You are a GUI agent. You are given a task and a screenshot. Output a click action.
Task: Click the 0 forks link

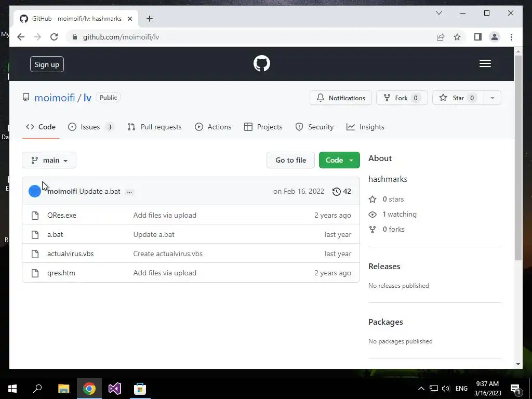click(387, 229)
